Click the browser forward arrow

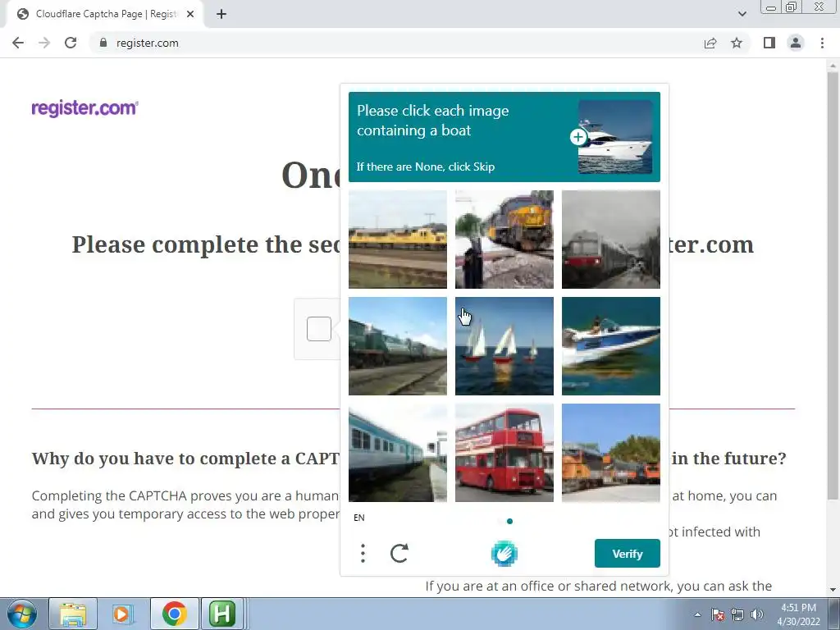[44, 43]
